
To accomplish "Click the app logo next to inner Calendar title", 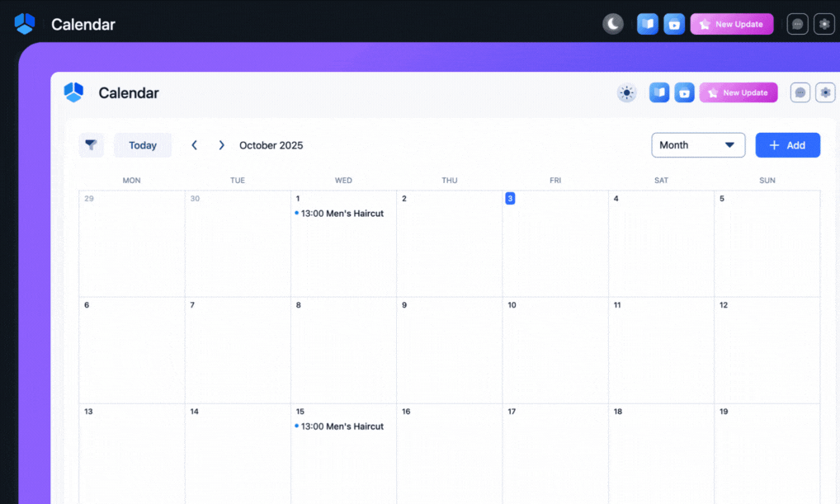I will 74,92.
